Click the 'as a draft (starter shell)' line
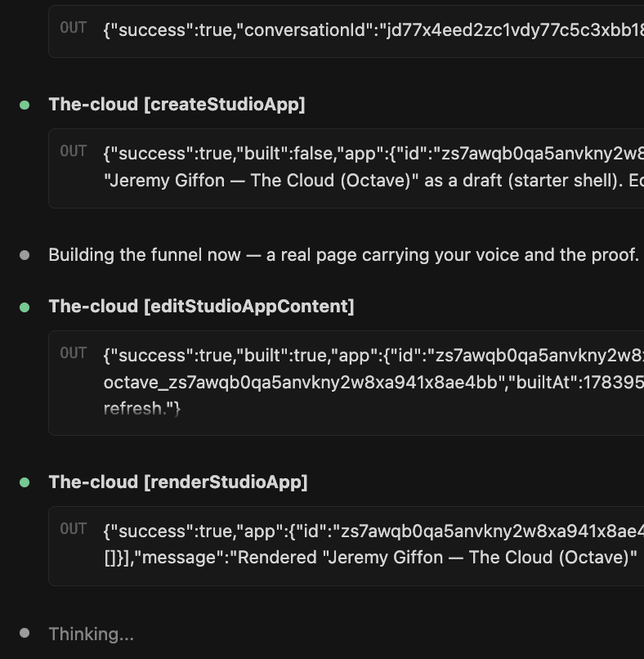644x659 pixels. coord(373,181)
